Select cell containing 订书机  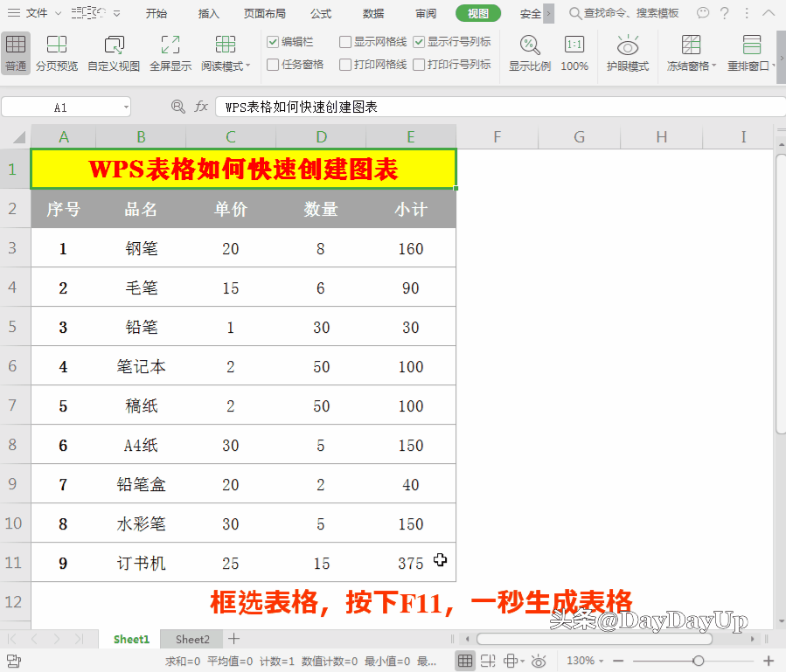point(141,563)
